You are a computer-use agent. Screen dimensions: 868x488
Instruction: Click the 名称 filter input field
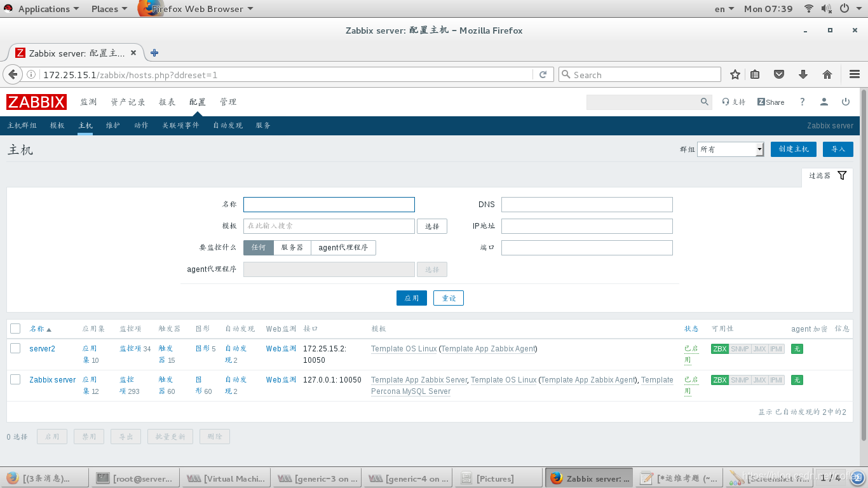pos(329,205)
